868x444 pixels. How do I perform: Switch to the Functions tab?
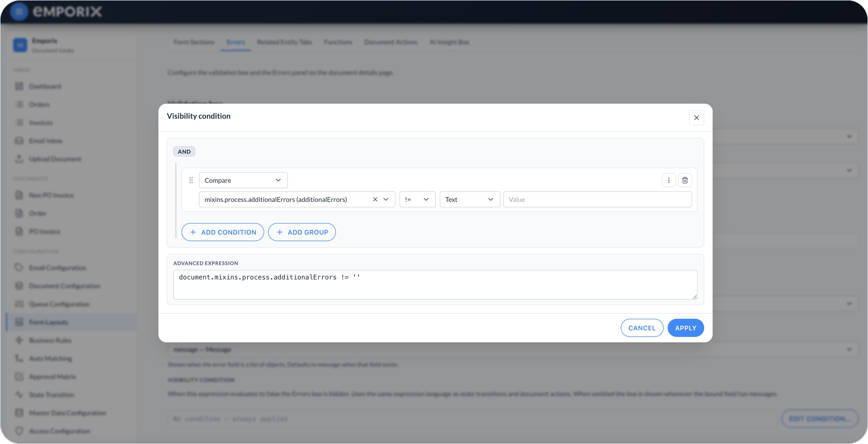(338, 42)
